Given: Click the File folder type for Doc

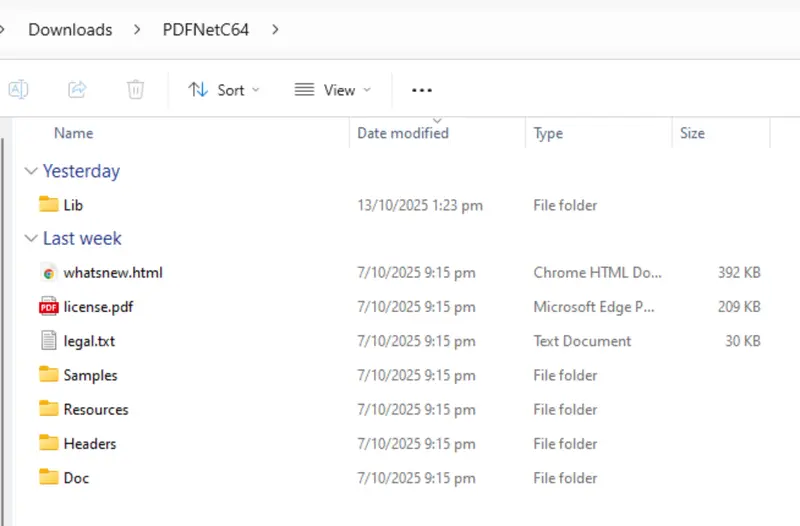Looking at the screenshot, I should (x=565, y=478).
